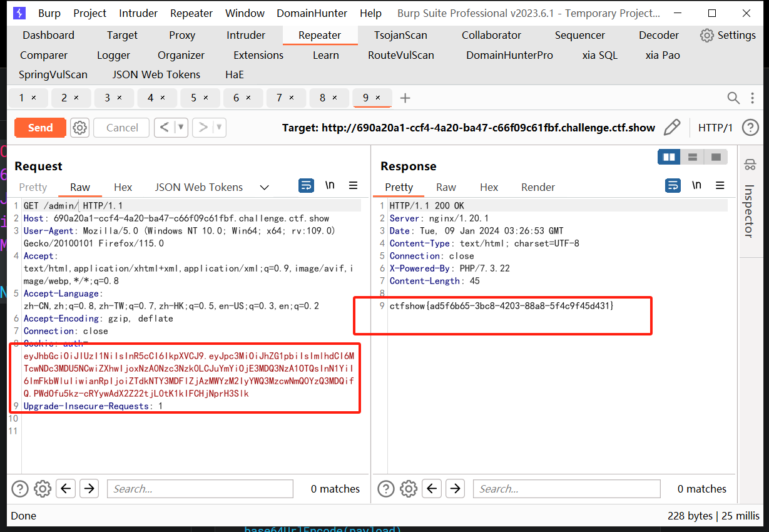Select Repeater request tab 3
The width and height of the screenshot is (769, 532).
(113, 98)
